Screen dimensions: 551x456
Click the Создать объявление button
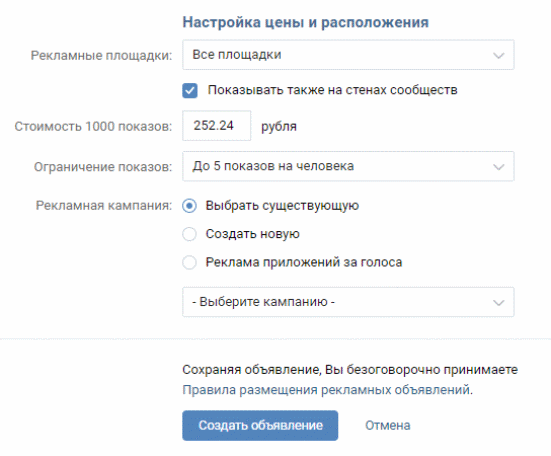pos(260,425)
